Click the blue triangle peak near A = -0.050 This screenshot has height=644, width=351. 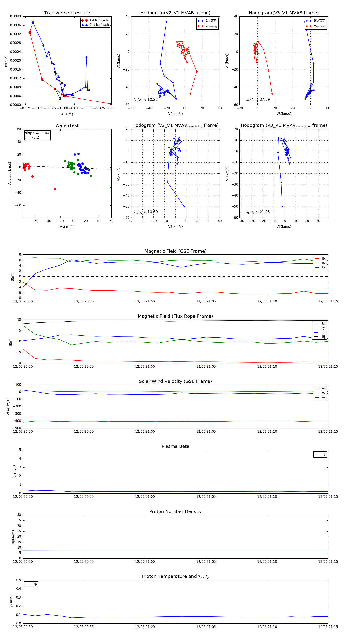(86, 57)
